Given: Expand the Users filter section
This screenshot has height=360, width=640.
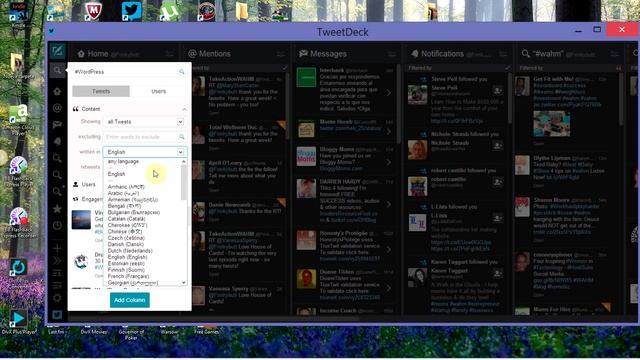Looking at the screenshot, I should [88, 184].
